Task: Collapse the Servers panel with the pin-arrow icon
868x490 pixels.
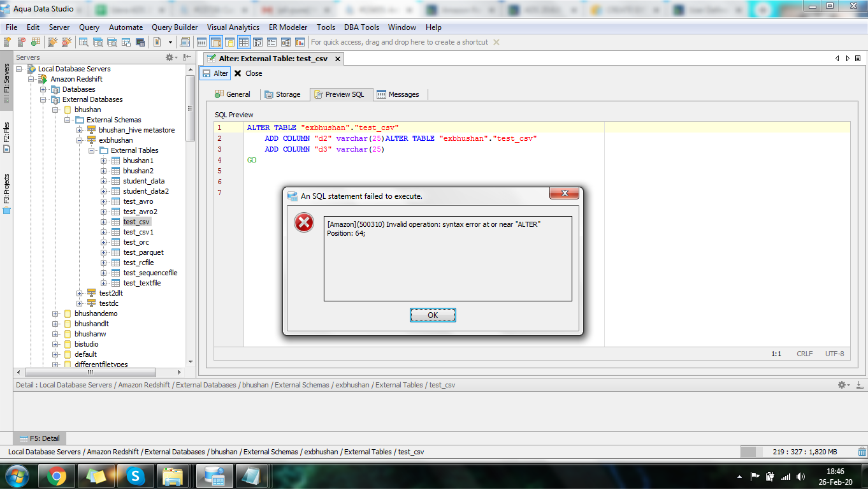Action: 187,57
